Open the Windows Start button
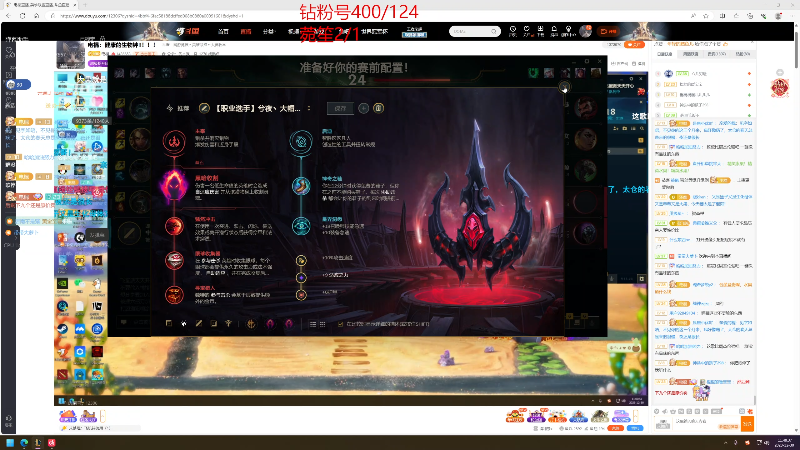The image size is (800, 450). pos(10,442)
